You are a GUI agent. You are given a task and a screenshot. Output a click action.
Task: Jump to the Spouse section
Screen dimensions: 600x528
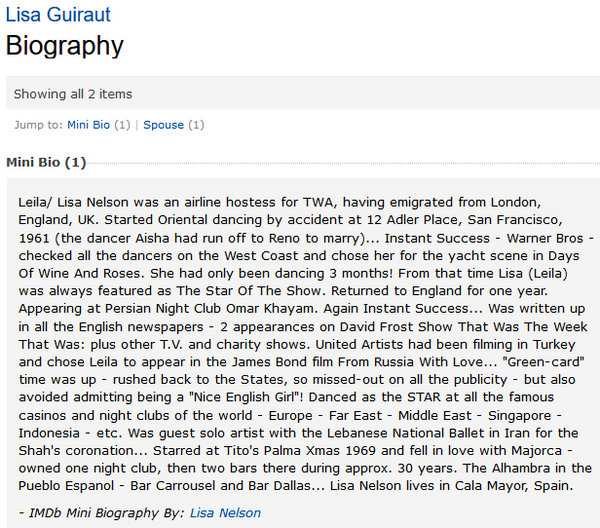click(163, 125)
